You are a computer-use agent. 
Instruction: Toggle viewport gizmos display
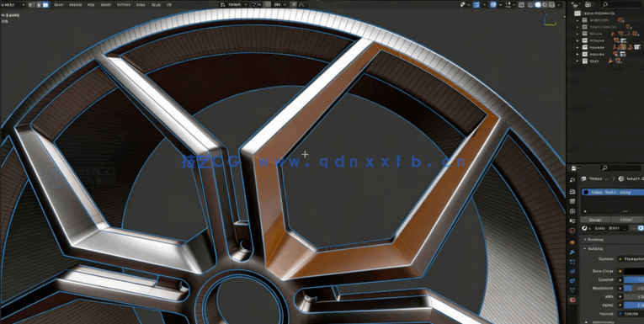[476, 4]
